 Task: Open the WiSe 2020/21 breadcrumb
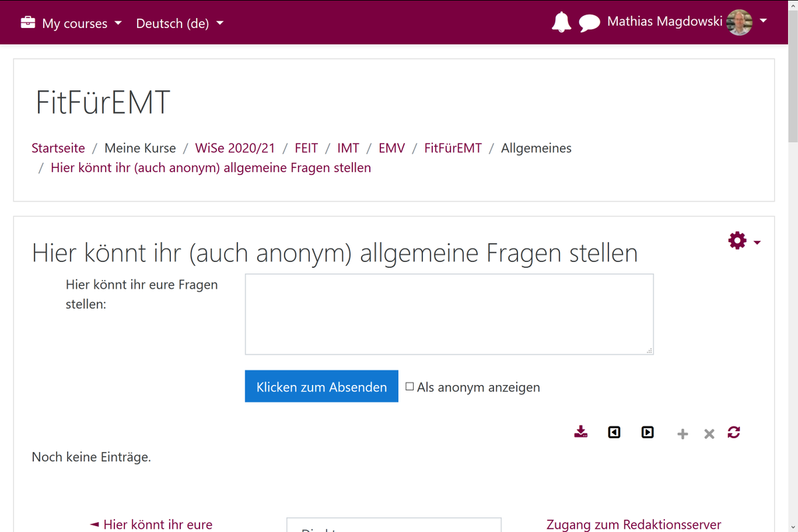point(235,148)
